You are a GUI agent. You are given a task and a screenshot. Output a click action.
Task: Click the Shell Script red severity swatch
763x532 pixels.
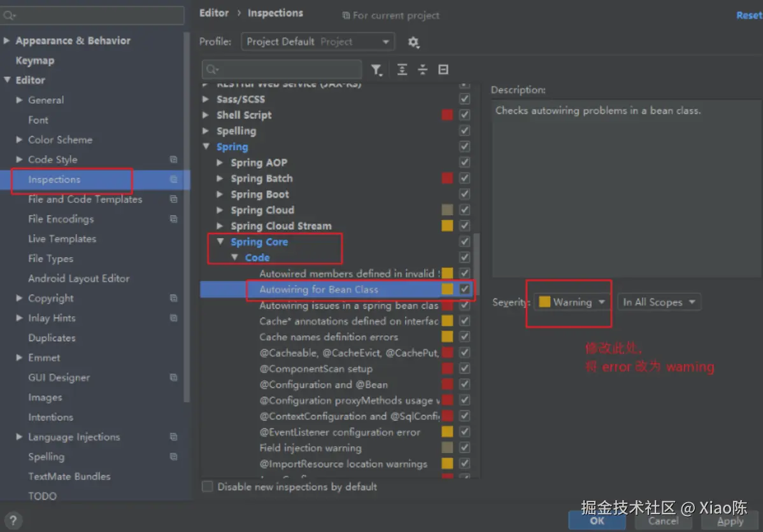[x=447, y=115]
